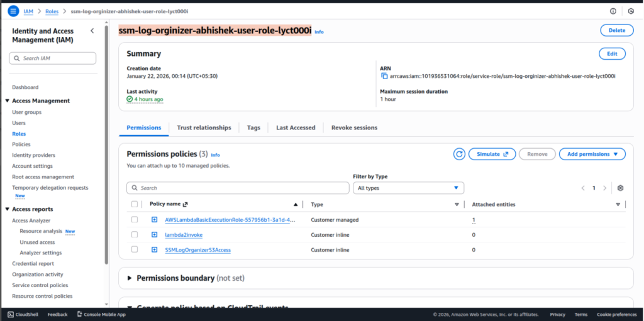Click the sidebar vertical scrollbar
The image size is (644, 321).
107,144
